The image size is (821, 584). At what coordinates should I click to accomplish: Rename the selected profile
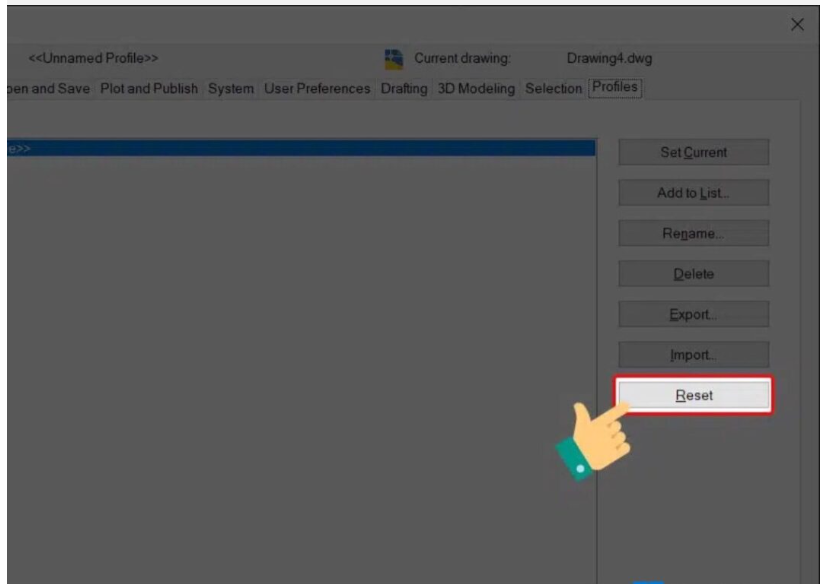click(693, 233)
